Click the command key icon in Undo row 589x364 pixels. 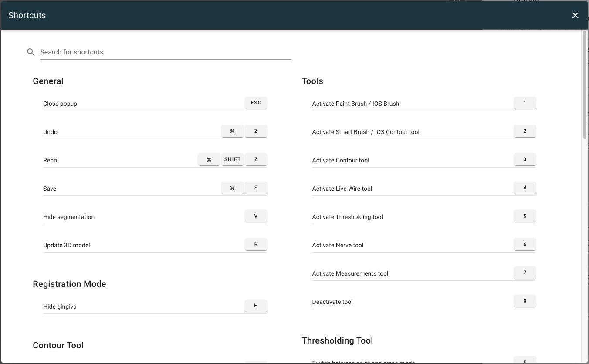[232, 131]
